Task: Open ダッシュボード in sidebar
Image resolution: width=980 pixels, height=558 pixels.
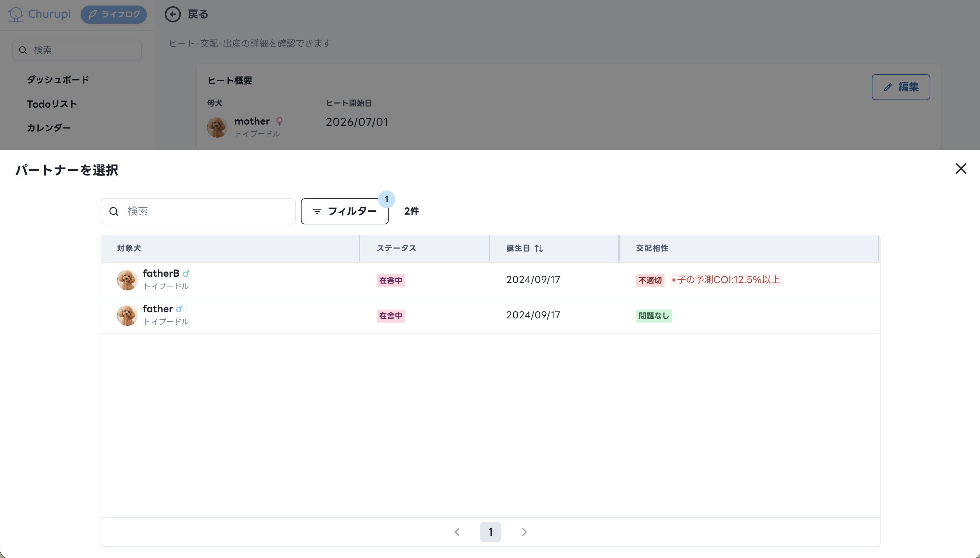Action: click(58, 80)
